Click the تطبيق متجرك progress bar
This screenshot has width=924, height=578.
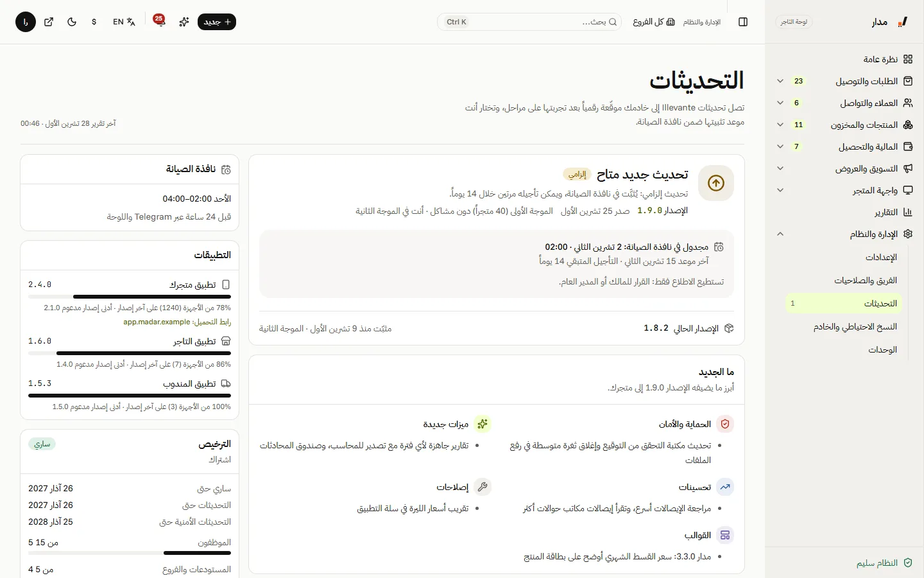pos(130,297)
